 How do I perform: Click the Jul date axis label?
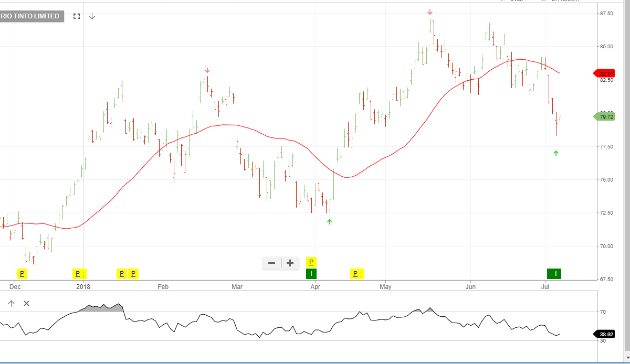point(545,287)
